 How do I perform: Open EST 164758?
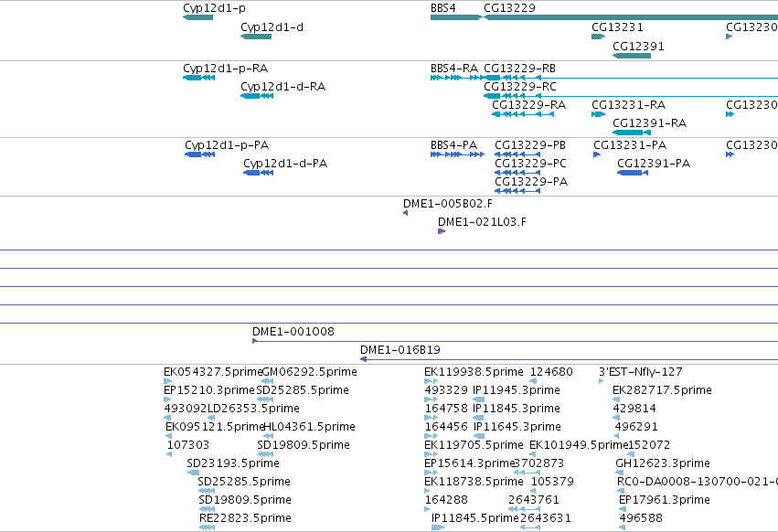tap(432, 418)
